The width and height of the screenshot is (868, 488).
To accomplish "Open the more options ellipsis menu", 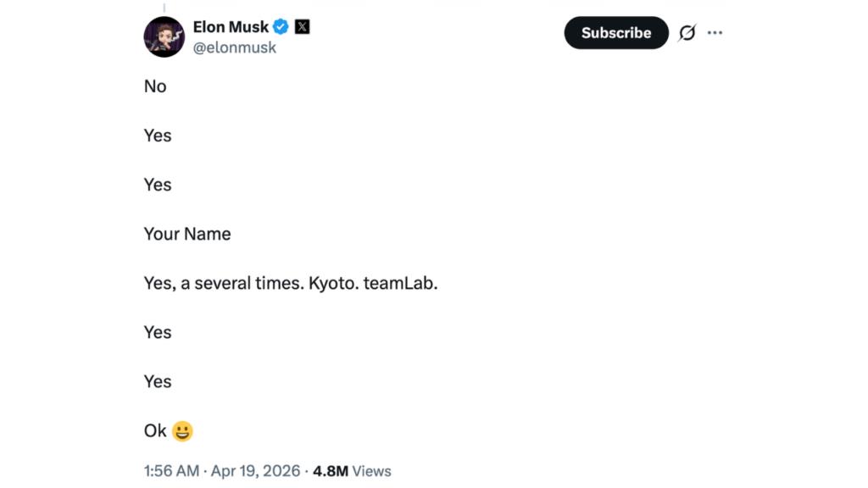I will point(715,32).
